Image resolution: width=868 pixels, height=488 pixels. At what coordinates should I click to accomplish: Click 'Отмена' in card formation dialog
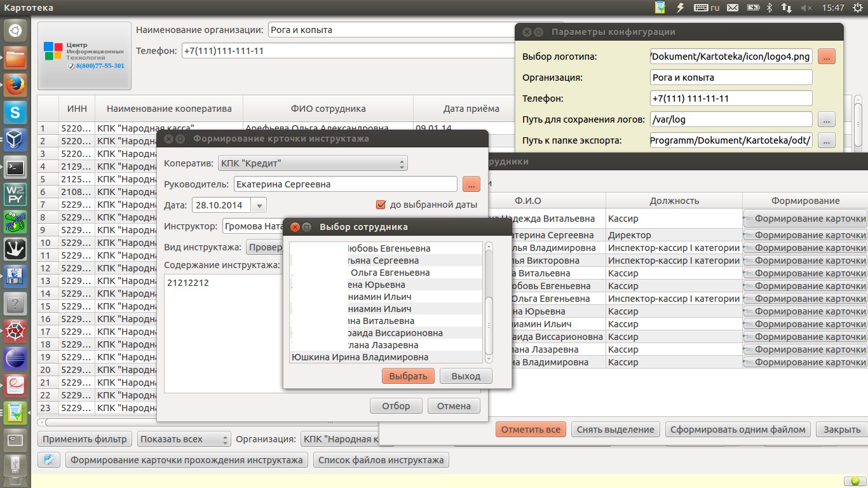pyautogui.click(x=454, y=406)
